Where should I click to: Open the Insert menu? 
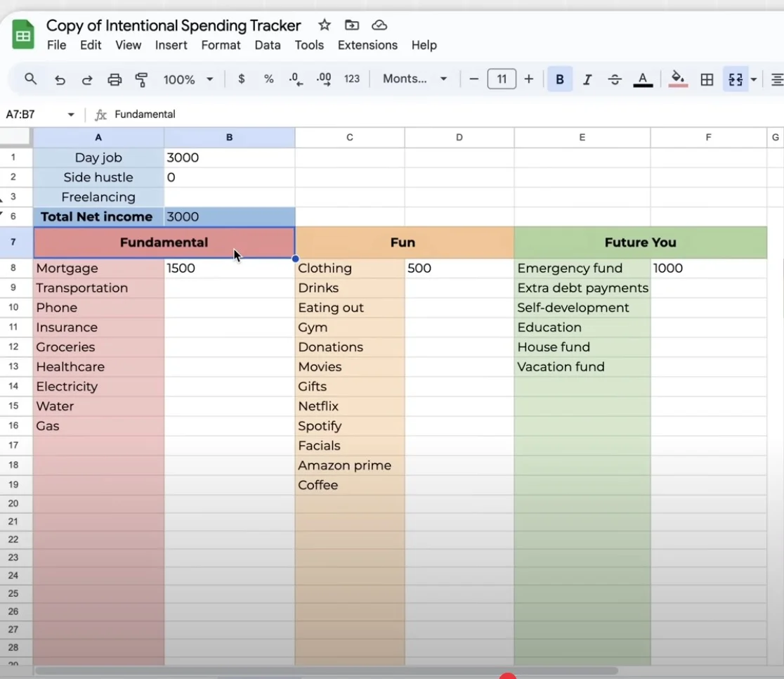click(171, 45)
